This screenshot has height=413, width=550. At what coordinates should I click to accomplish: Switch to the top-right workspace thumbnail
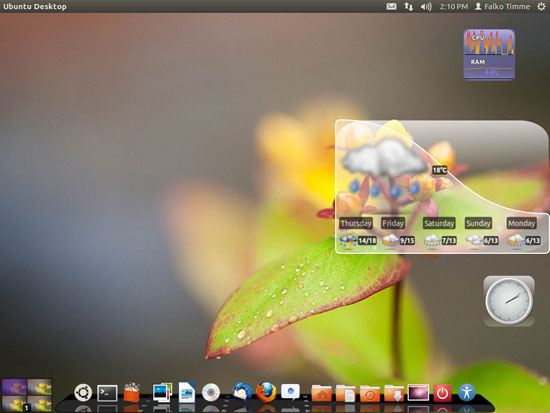[40, 387]
